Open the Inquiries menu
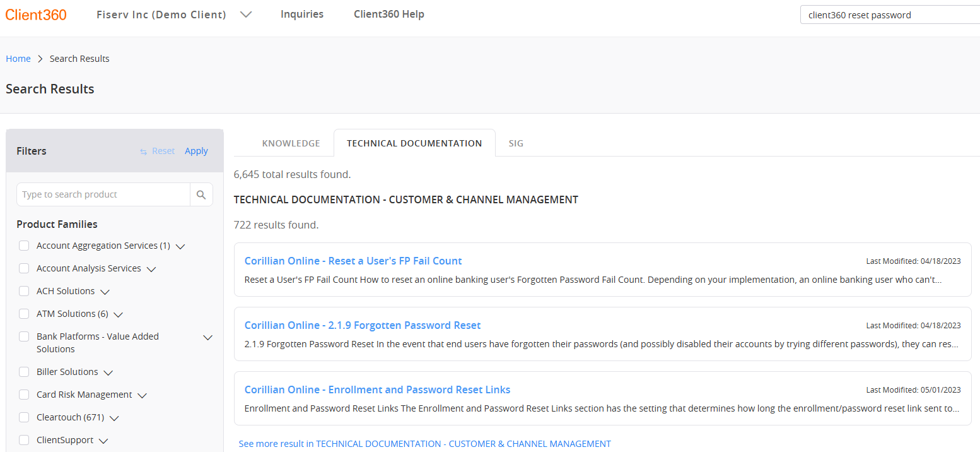This screenshot has width=980, height=452. coord(302,14)
